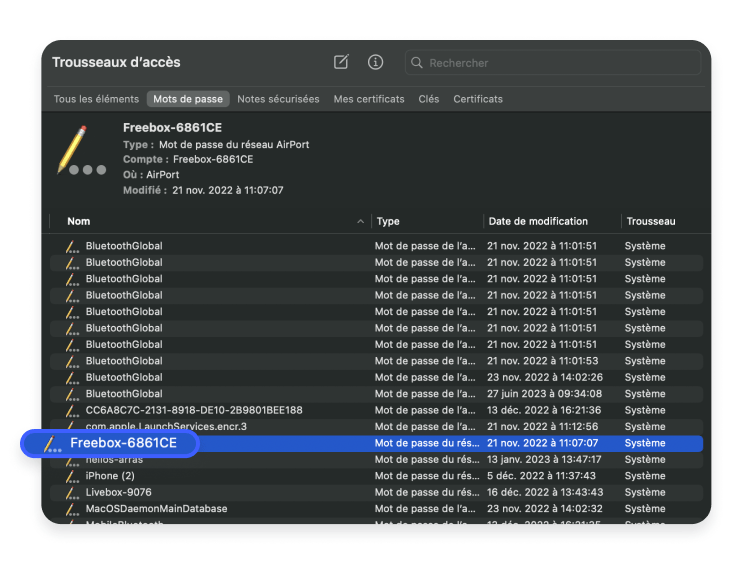The image size is (751, 564).
Task: Select com.apple.LaunchServices.encr.3 row
Action: pos(376,427)
